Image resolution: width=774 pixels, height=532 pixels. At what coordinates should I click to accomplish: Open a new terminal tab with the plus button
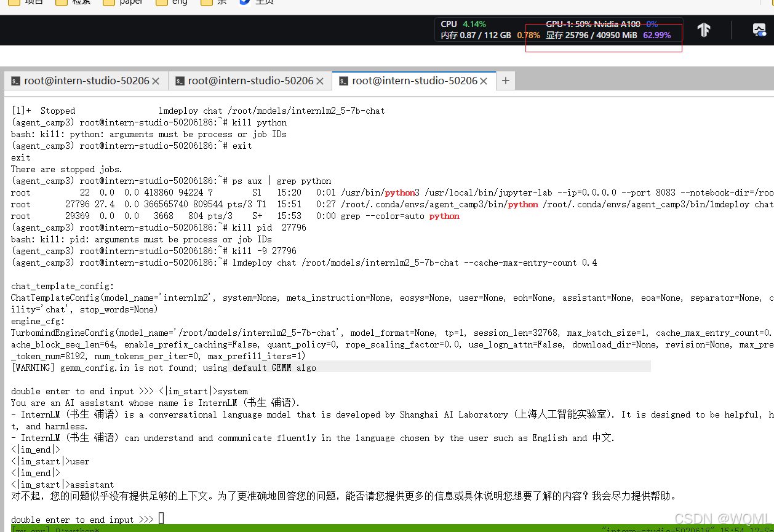point(505,81)
